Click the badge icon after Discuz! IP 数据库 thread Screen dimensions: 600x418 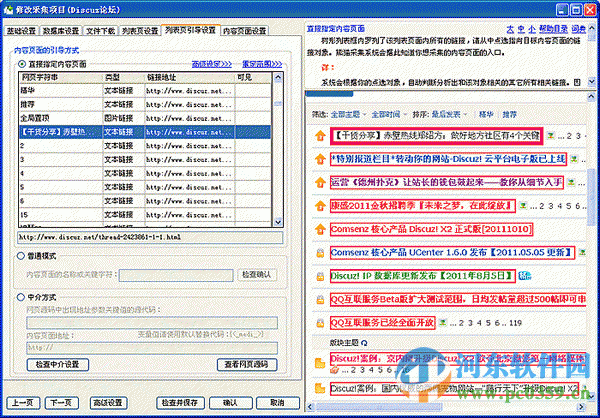coord(525,276)
